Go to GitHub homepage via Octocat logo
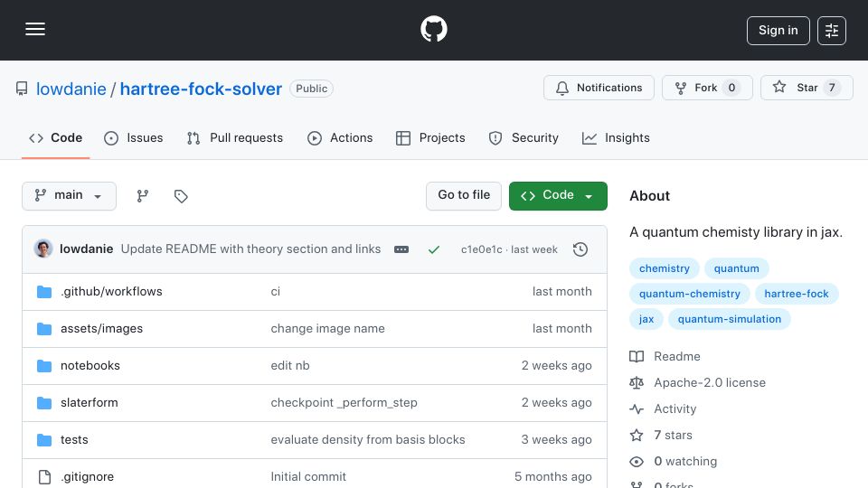Viewport: 868px width, 488px height. pyautogui.click(x=433, y=29)
